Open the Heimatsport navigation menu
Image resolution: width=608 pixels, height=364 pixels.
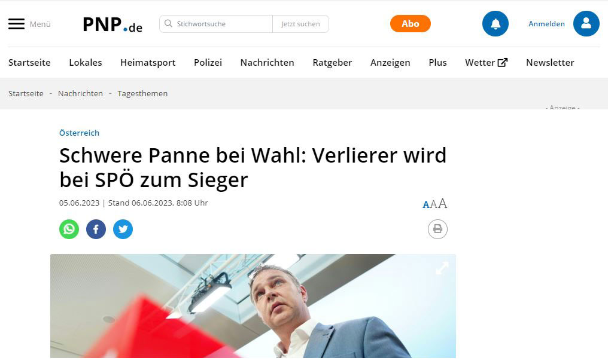coord(148,62)
